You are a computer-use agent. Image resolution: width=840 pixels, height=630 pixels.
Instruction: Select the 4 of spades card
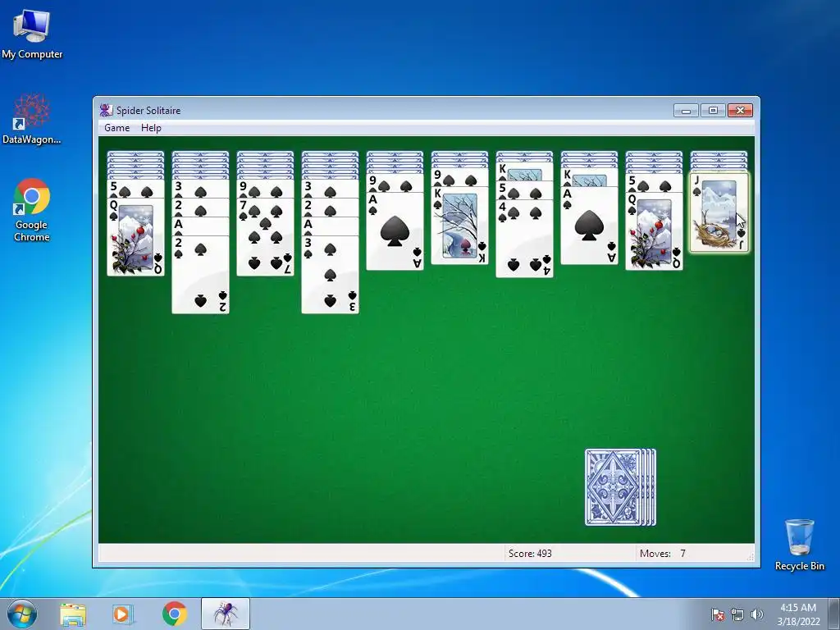524,239
